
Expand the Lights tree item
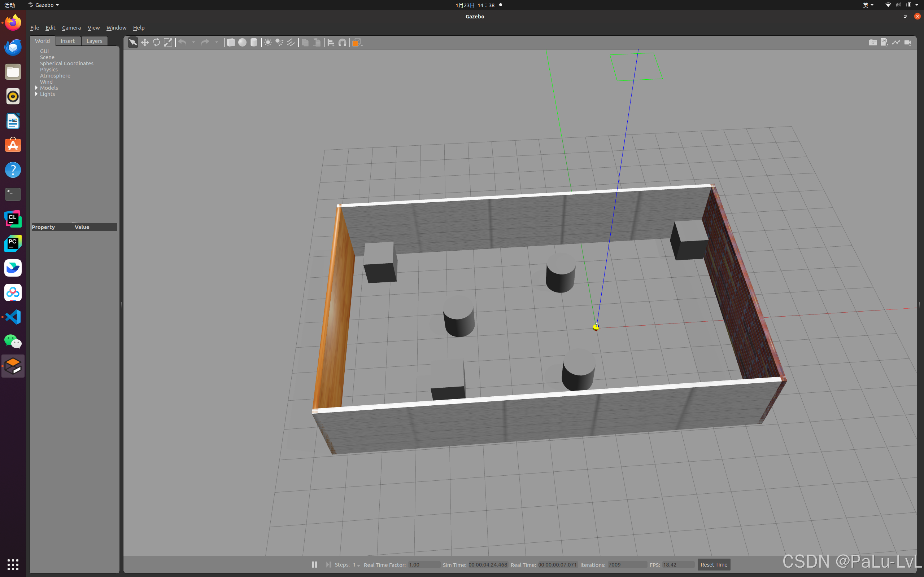[37, 94]
